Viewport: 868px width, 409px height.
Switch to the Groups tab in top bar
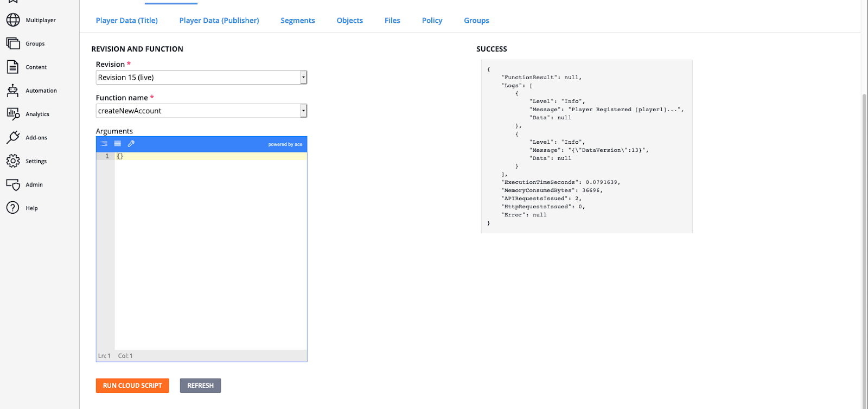(476, 21)
